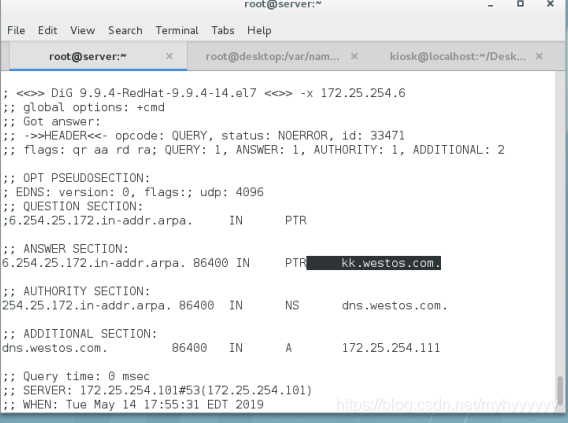Minimize the terminal window
The height and width of the screenshot is (423, 568).
(x=490, y=5)
